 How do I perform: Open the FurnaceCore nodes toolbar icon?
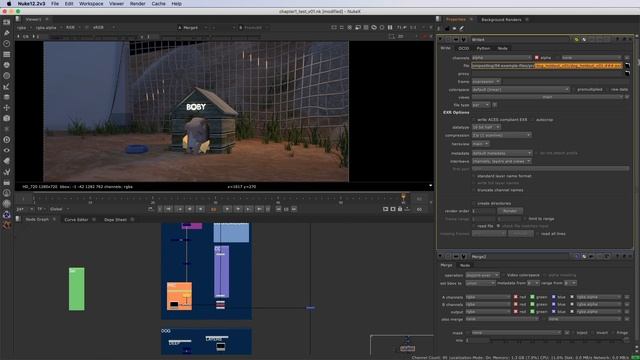click(7, 193)
